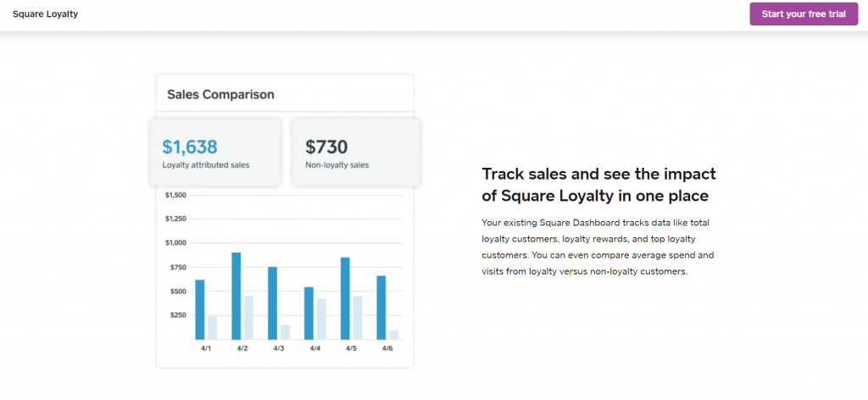This screenshot has height=400, width=868.
Task: Open the Square Loyalty header link
Action: coord(46,14)
